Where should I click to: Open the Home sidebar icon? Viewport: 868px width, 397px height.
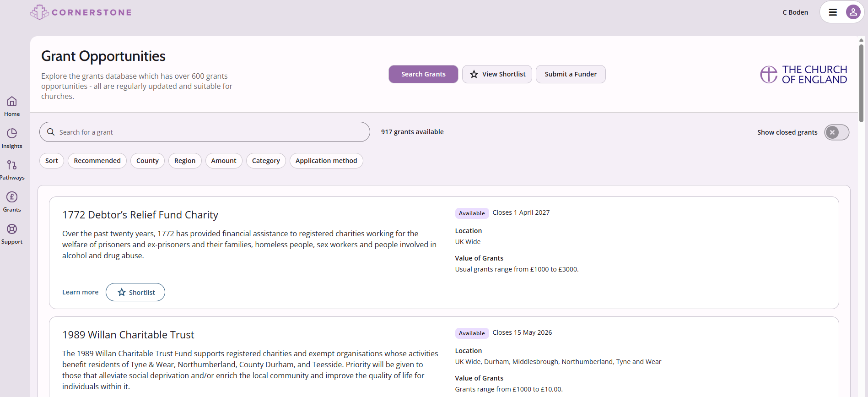pos(12,101)
